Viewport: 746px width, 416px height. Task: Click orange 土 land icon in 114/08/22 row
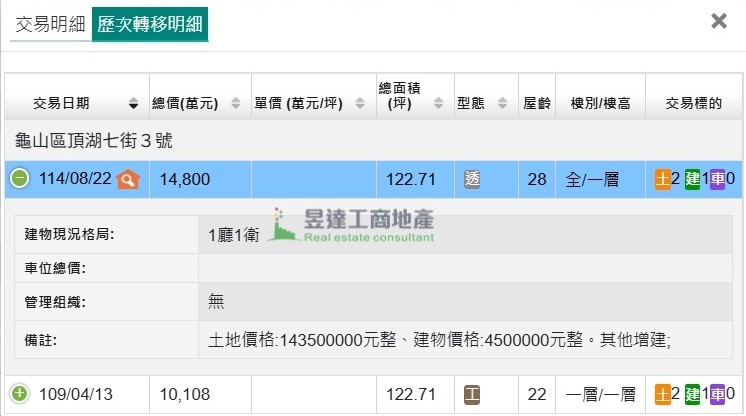click(x=663, y=180)
